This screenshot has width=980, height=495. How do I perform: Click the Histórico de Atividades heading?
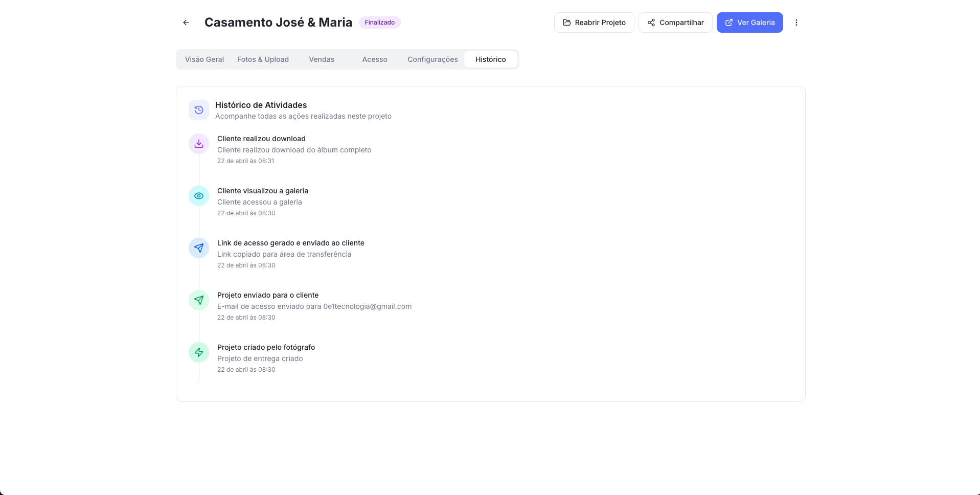pyautogui.click(x=261, y=105)
